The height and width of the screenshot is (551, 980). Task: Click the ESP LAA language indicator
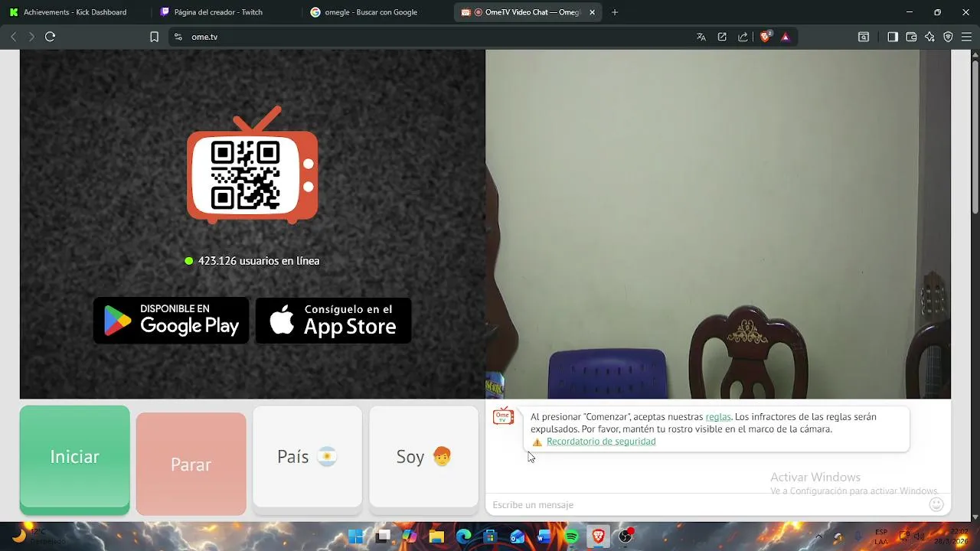click(x=881, y=536)
